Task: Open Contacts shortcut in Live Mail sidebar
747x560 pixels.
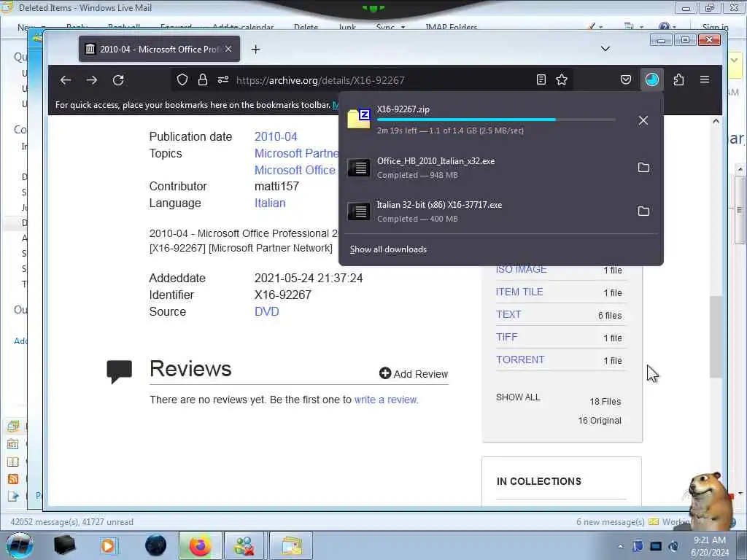Action: pos(13,462)
